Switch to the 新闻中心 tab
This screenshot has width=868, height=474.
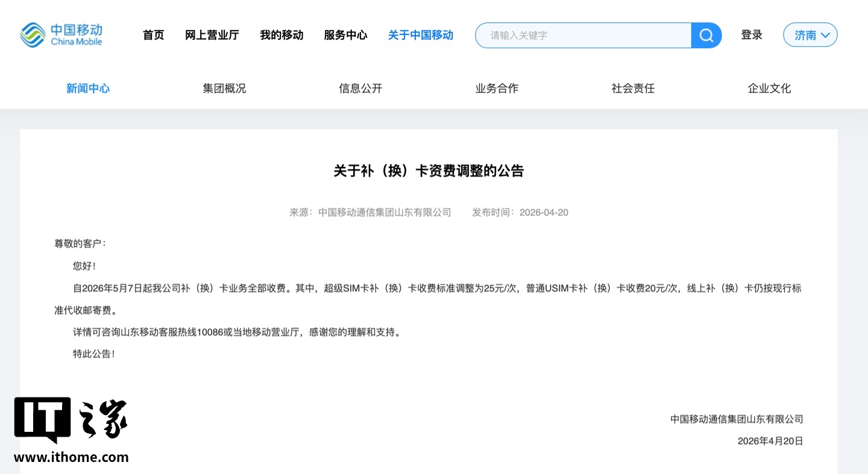pos(88,89)
